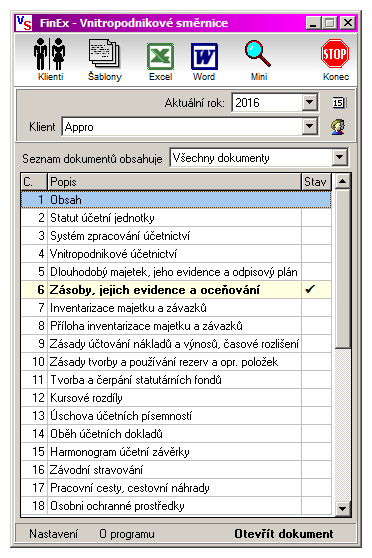Select row Harmonogram účetní závěrky
The image size is (372, 558).
click(176, 452)
